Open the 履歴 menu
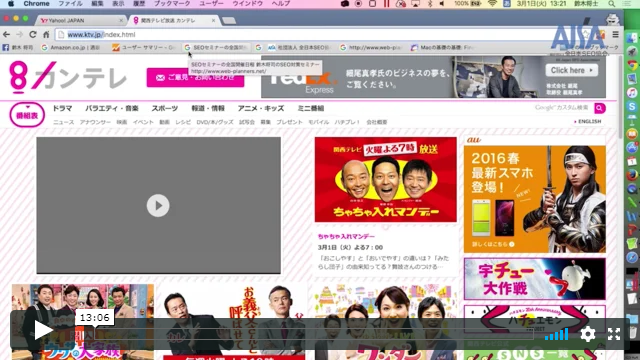Image resolution: width=640 pixels, height=360 pixels. pyautogui.click(x=139, y=4)
